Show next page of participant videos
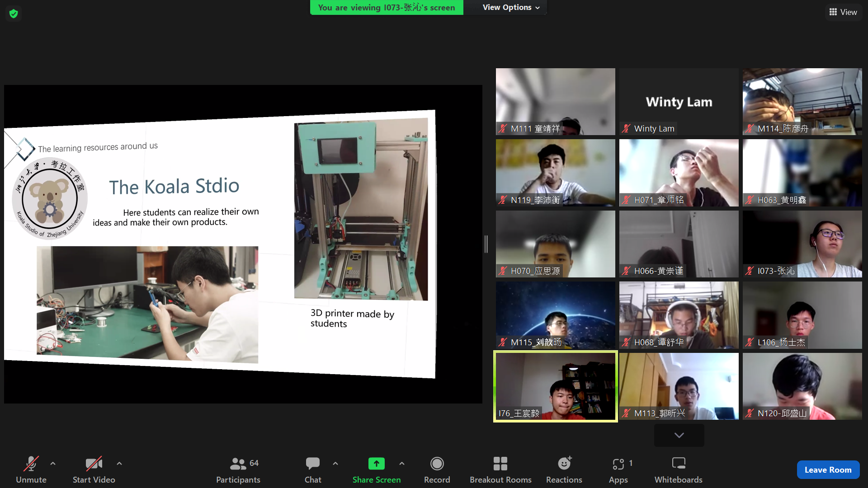 [x=679, y=435]
